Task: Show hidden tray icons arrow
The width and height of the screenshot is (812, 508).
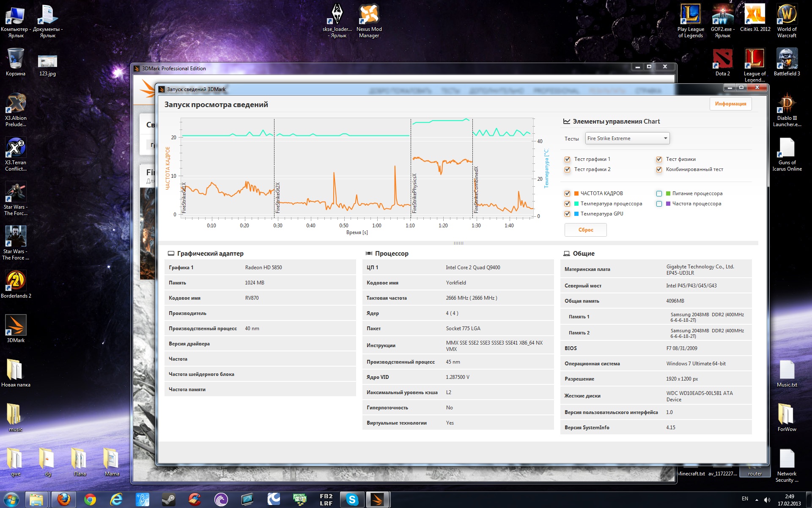Action: (757, 500)
